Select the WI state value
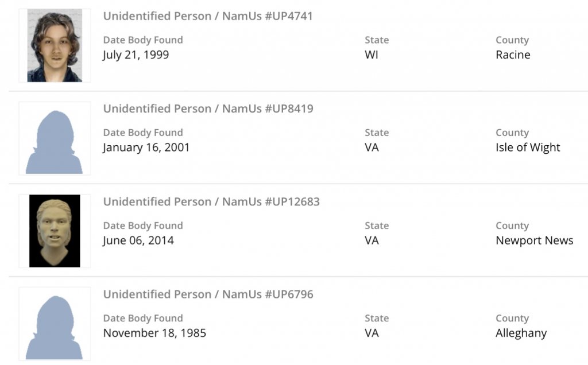Viewport: 588px width, 365px height. pyautogui.click(x=372, y=55)
